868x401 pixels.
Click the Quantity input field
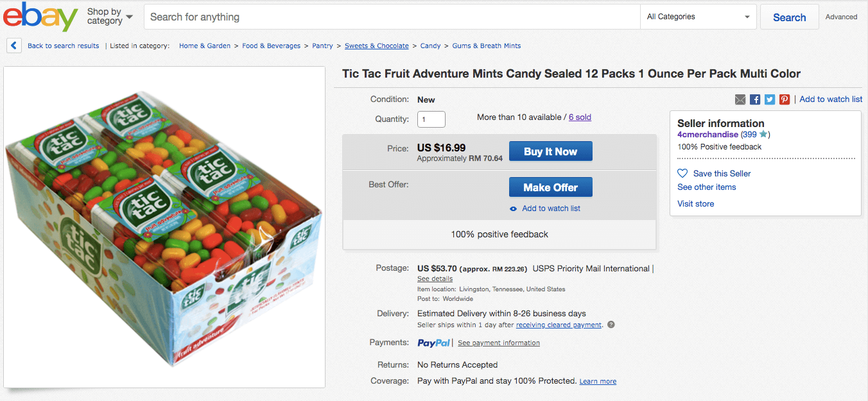click(x=431, y=119)
